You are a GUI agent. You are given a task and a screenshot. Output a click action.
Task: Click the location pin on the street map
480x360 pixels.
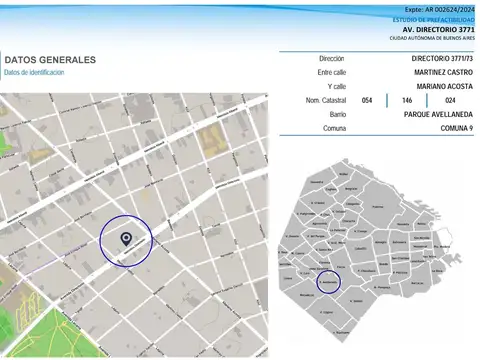pyautogui.click(x=126, y=239)
